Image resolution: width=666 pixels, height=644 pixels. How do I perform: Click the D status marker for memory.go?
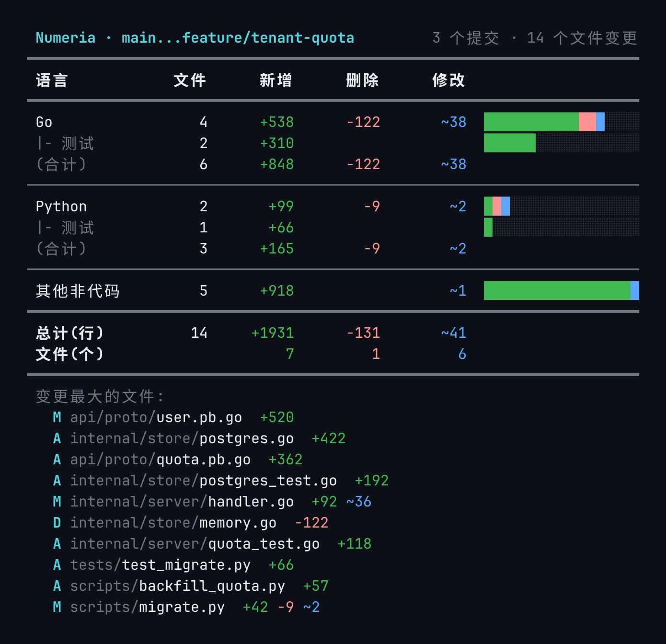click(57, 523)
